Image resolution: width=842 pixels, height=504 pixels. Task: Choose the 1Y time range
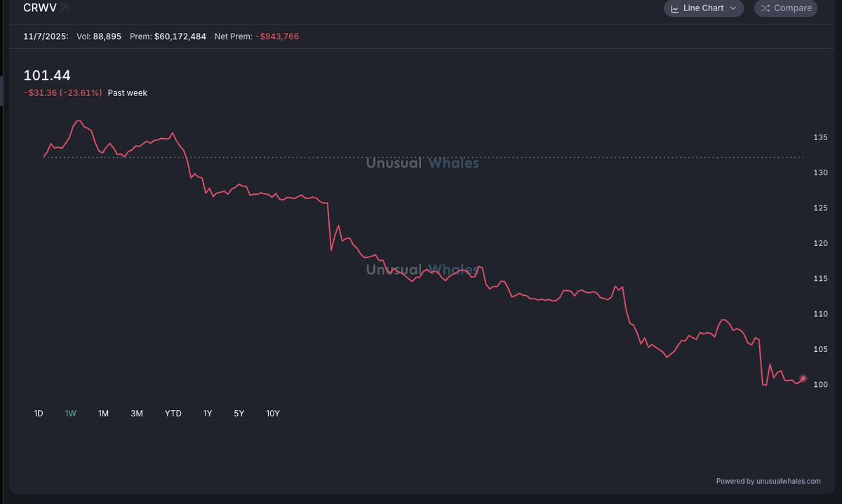pos(208,414)
